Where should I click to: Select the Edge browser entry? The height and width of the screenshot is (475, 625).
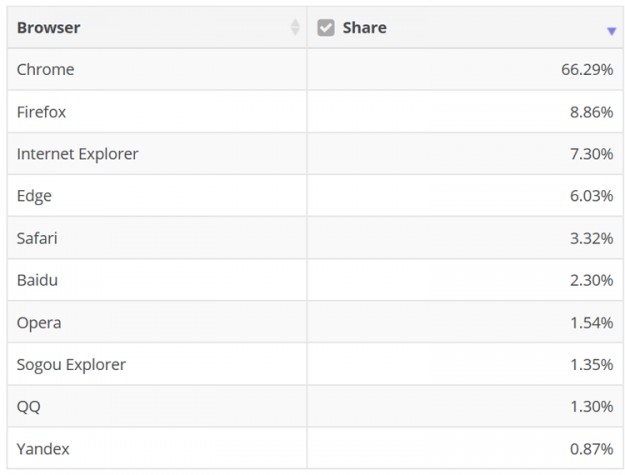tap(34, 196)
